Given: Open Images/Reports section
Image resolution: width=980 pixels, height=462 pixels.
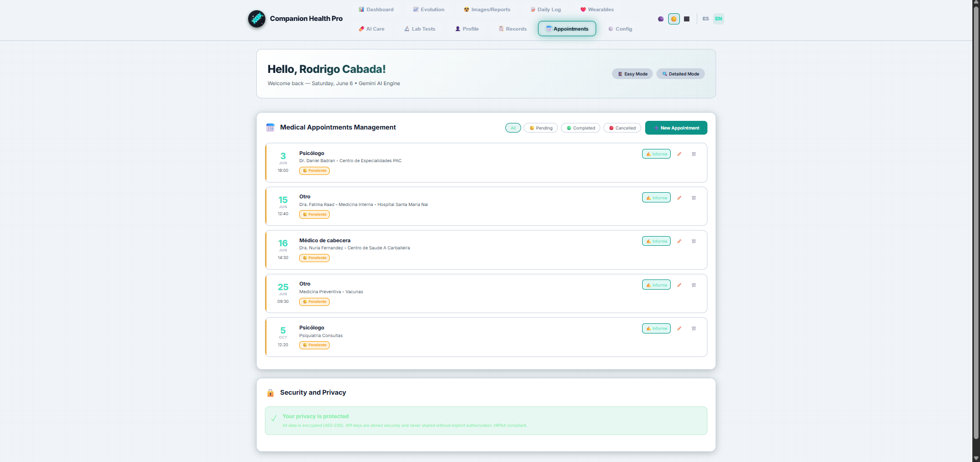Looking at the screenshot, I should (x=487, y=10).
